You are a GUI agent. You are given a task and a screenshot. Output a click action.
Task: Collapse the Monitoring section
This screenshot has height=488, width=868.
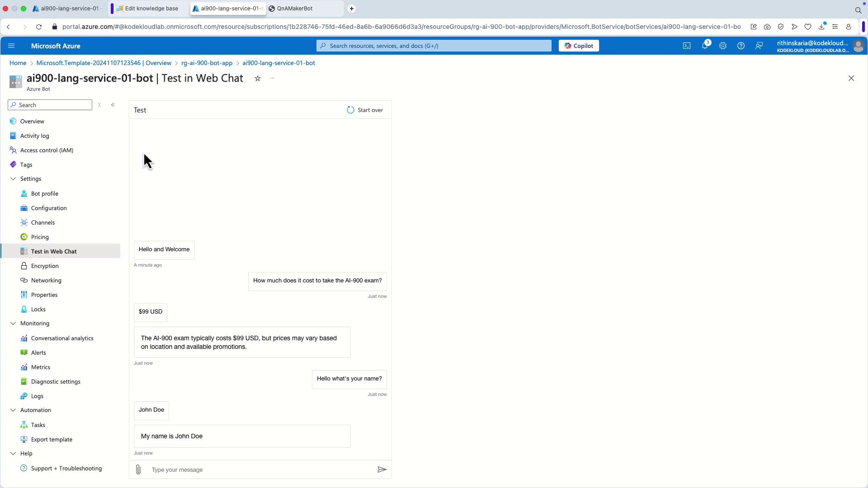(x=13, y=324)
